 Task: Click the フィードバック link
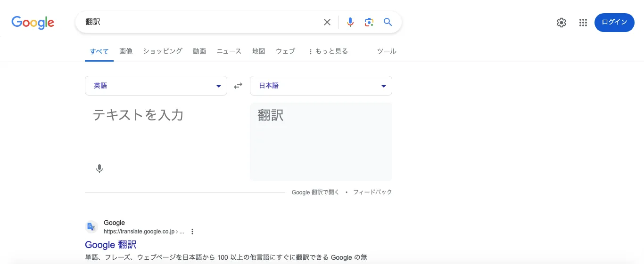(372, 192)
